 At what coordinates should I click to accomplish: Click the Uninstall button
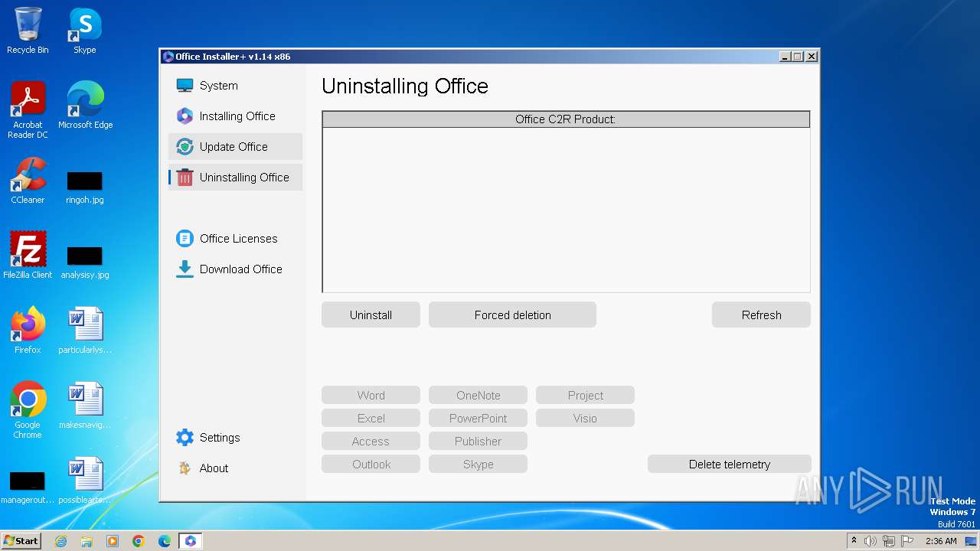(371, 315)
